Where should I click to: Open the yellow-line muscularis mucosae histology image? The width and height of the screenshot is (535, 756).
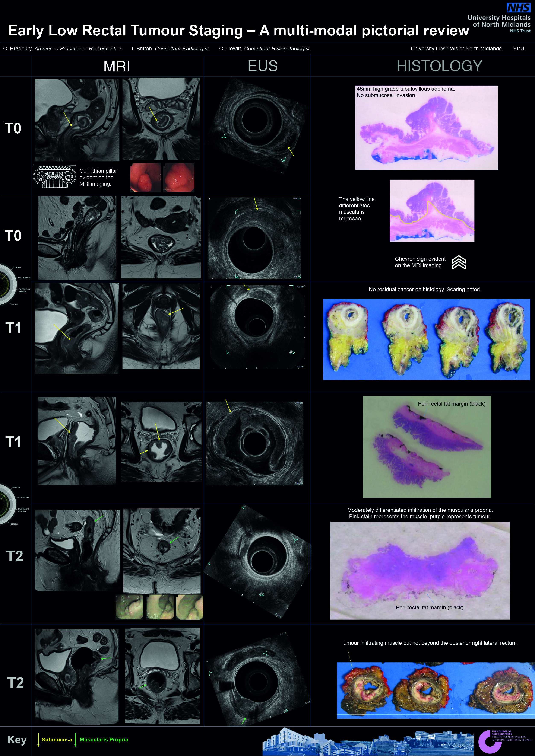click(431, 211)
